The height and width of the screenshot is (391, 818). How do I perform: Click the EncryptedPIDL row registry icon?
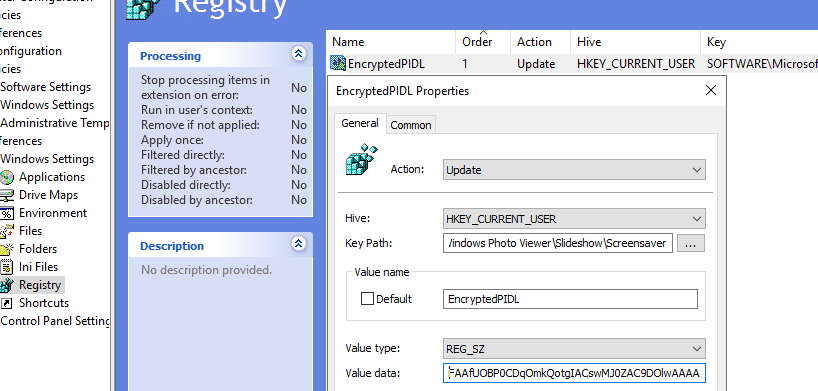pos(338,64)
